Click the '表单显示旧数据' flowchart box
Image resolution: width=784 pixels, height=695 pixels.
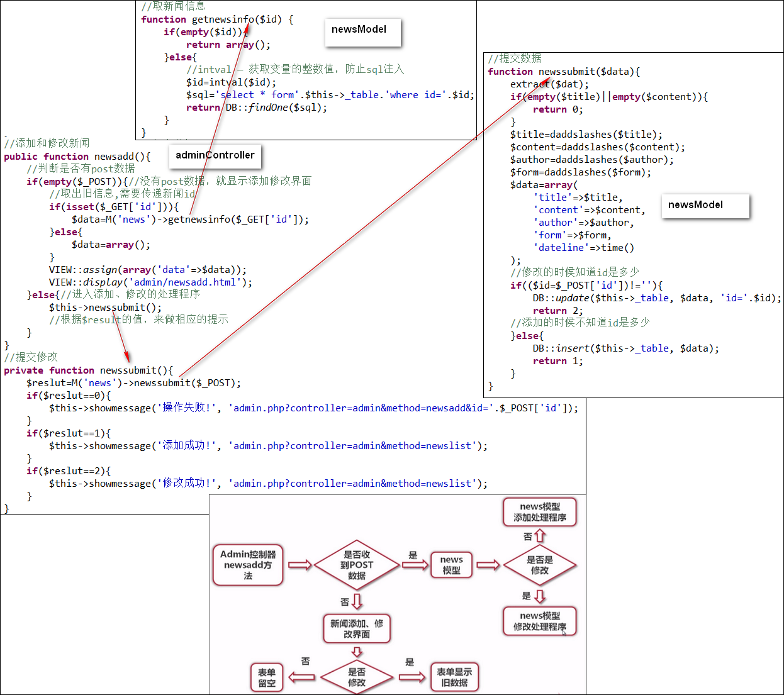pos(454,677)
